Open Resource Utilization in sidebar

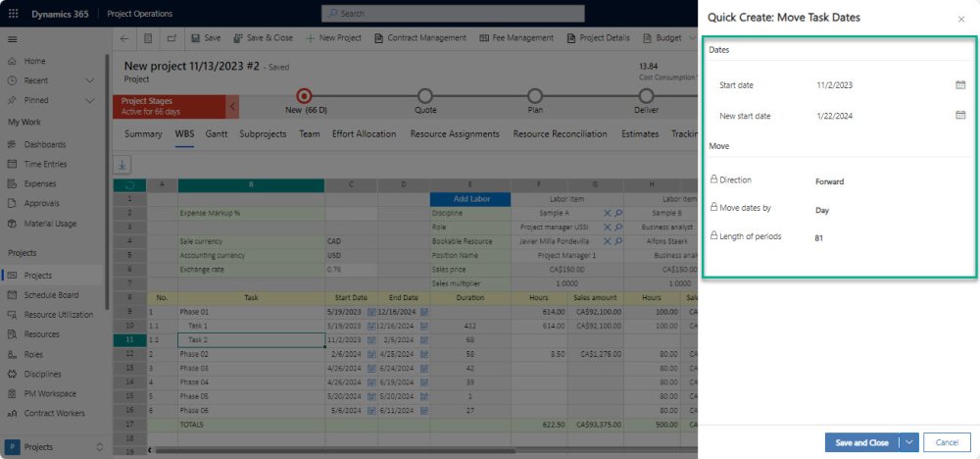coord(59,315)
